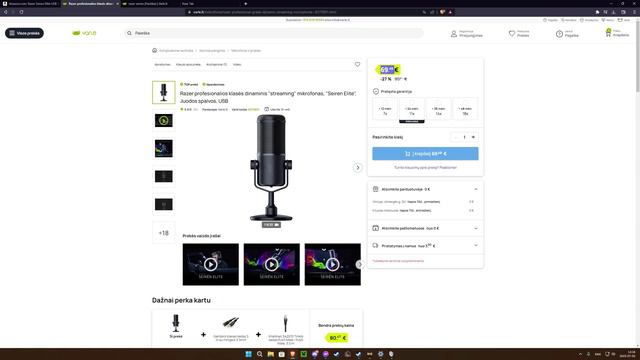
Task: Play the third Seiren Elite video
Action: [x=333, y=264]
